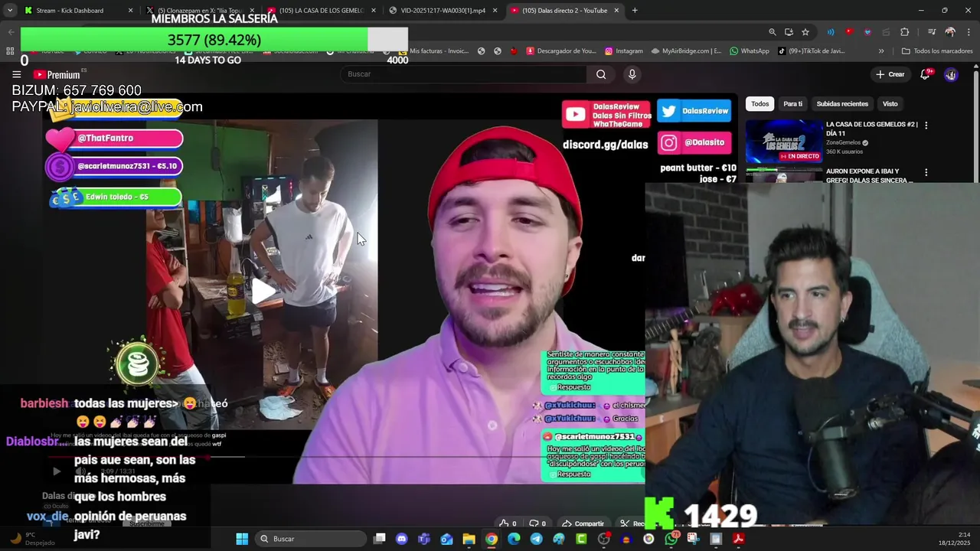980x551 pixels.
Task: Open the weather widget showing 9°C Despejado
Action: click(32, 539)
